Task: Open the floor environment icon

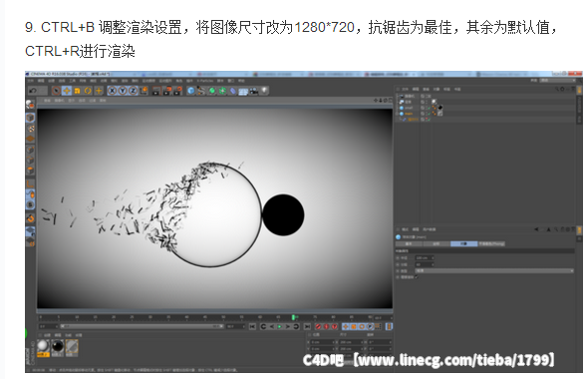Action: (x=243, y=91)
